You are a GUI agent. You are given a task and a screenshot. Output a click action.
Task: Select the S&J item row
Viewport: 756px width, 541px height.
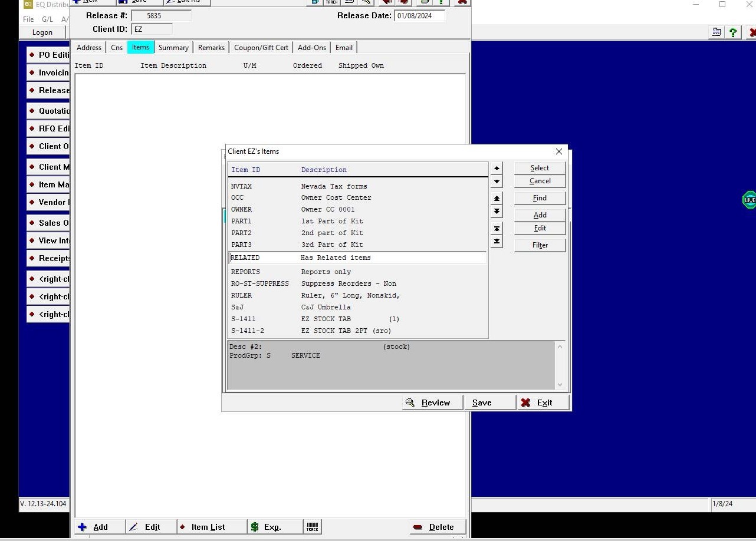[358, 307]
